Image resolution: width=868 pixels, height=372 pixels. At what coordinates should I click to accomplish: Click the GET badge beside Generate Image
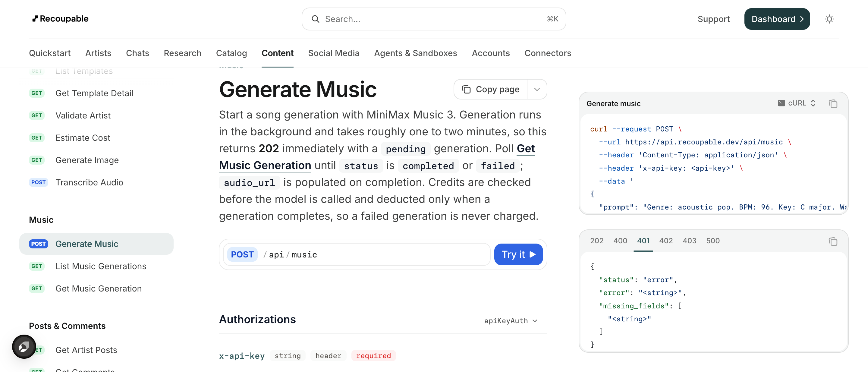(37, 160)
